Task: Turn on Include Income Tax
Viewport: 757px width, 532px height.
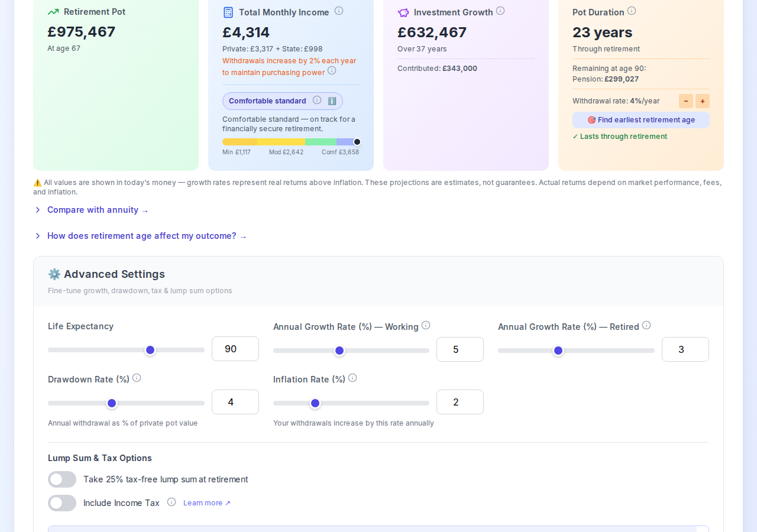Action: [x=62, y=503]
